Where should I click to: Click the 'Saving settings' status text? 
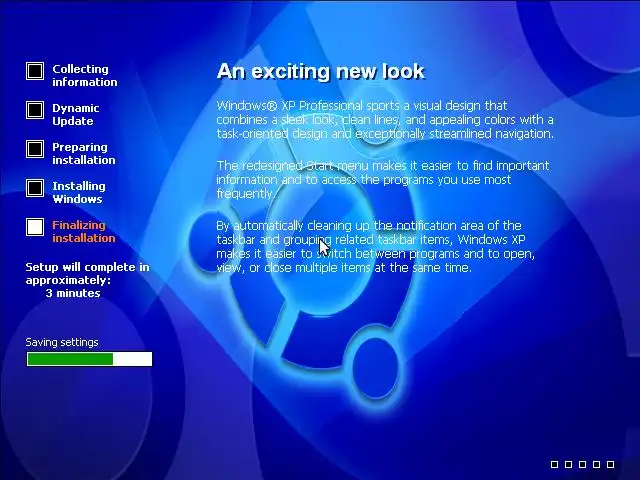pyautogui.click(x=62, y=342)
